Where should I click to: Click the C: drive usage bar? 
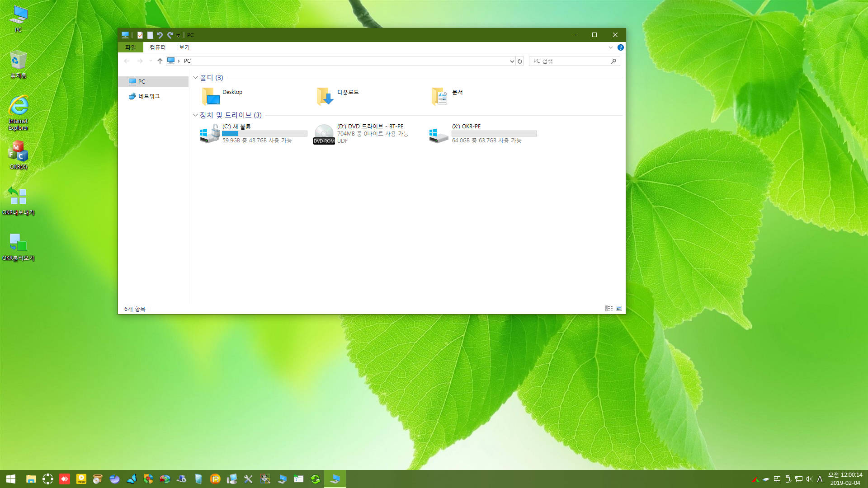pos(264,134)
